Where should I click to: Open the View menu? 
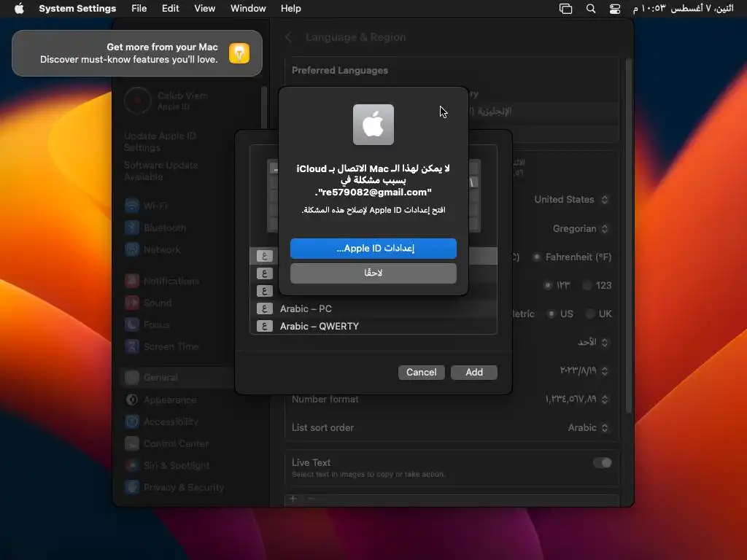204,9
